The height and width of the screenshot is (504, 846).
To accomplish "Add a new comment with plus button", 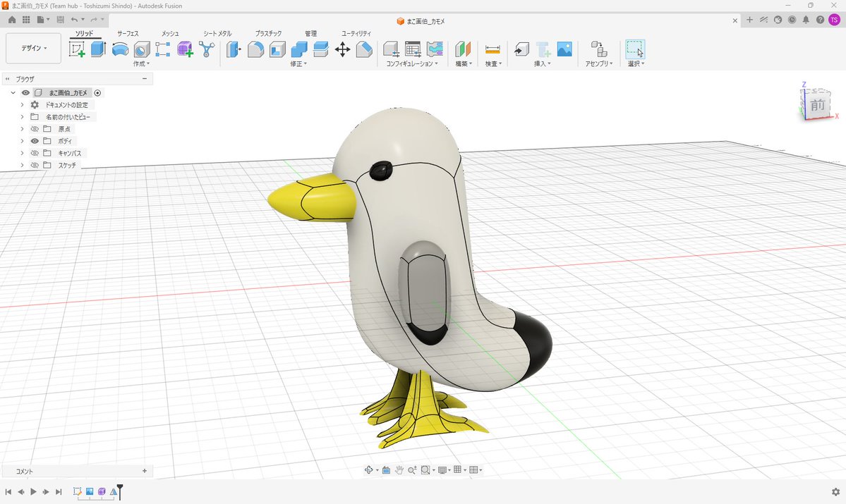I will click(145, 471).
